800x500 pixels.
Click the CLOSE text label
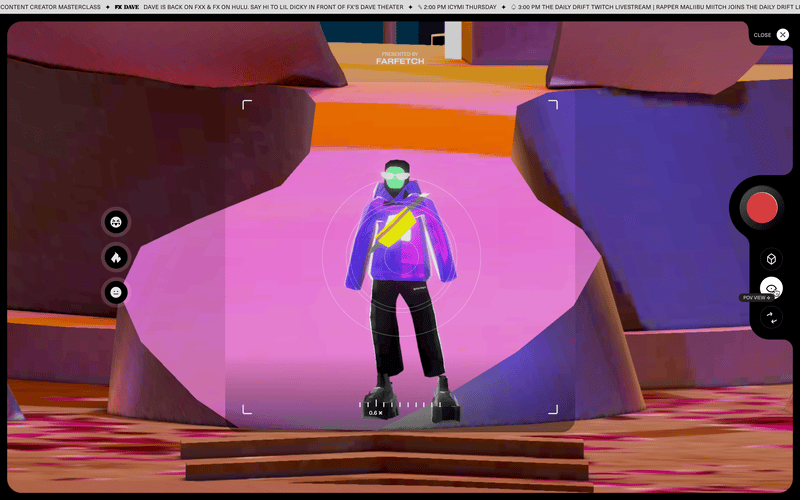tap(762, 35)
